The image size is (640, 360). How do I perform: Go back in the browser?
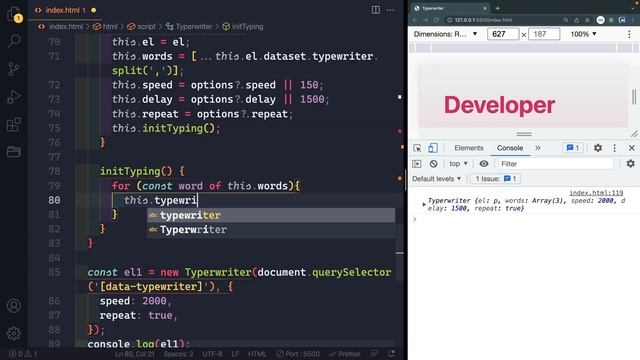[x=415, y=20]
